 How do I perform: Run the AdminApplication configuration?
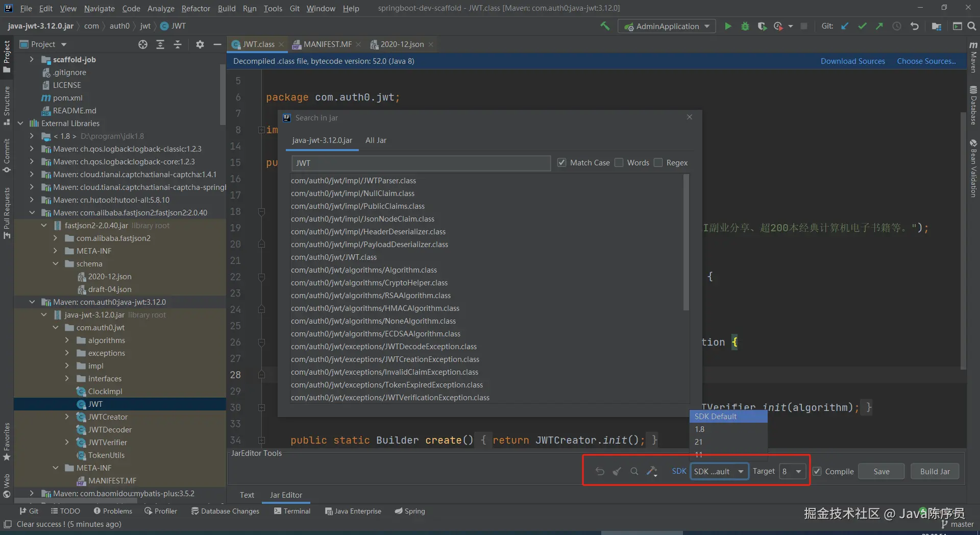[x=728, y=26]
